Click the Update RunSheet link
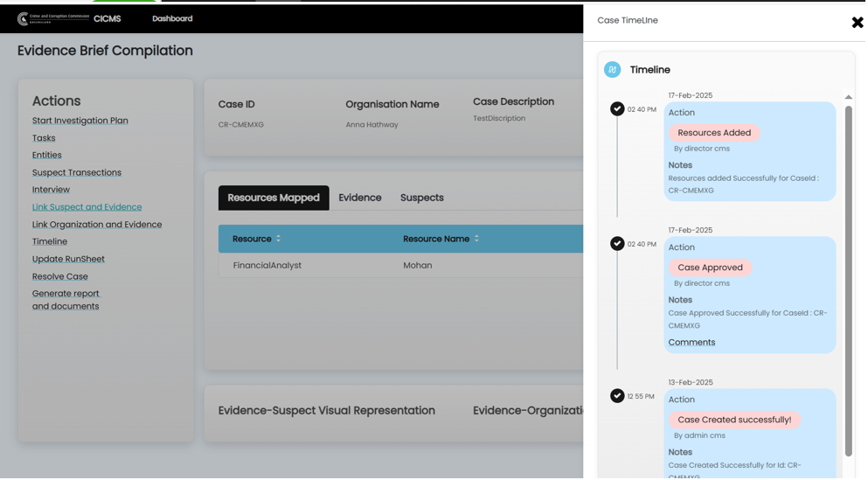Screen dimensions: 868x480 pyautogui.click(x=68, y=260)
